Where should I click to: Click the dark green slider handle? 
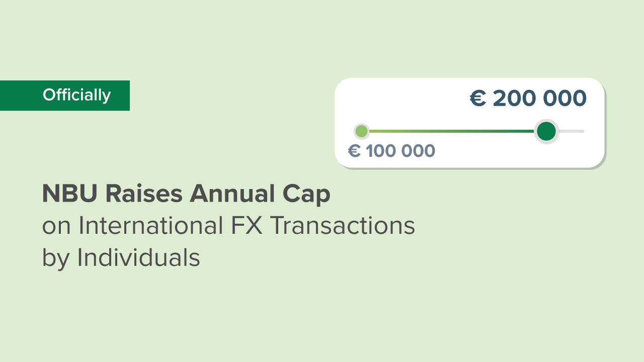546,131
